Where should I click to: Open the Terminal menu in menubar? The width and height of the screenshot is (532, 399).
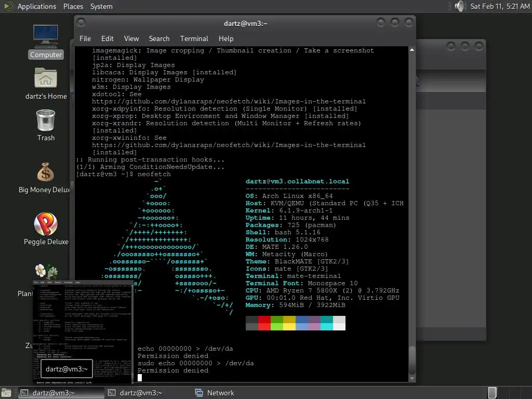pos(194,38)
